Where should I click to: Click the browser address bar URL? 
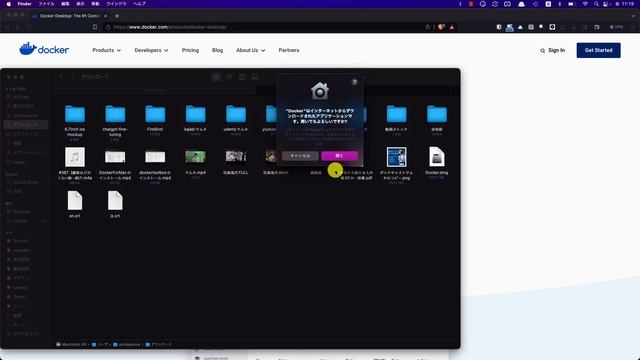[x=170, y=27]
